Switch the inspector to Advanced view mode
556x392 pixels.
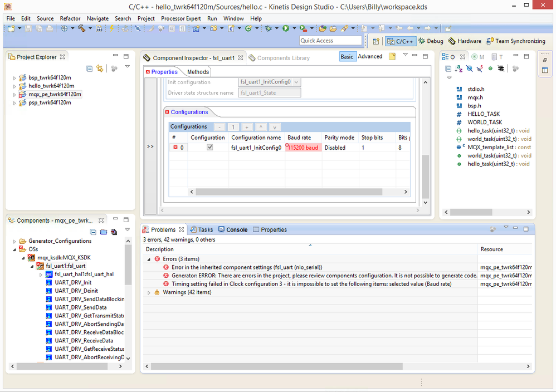point(370,56)
